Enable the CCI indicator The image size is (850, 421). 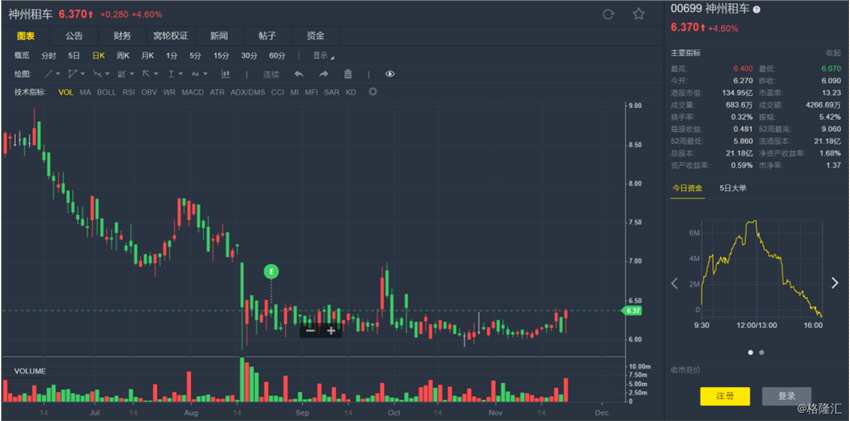[x=278, y=92]
